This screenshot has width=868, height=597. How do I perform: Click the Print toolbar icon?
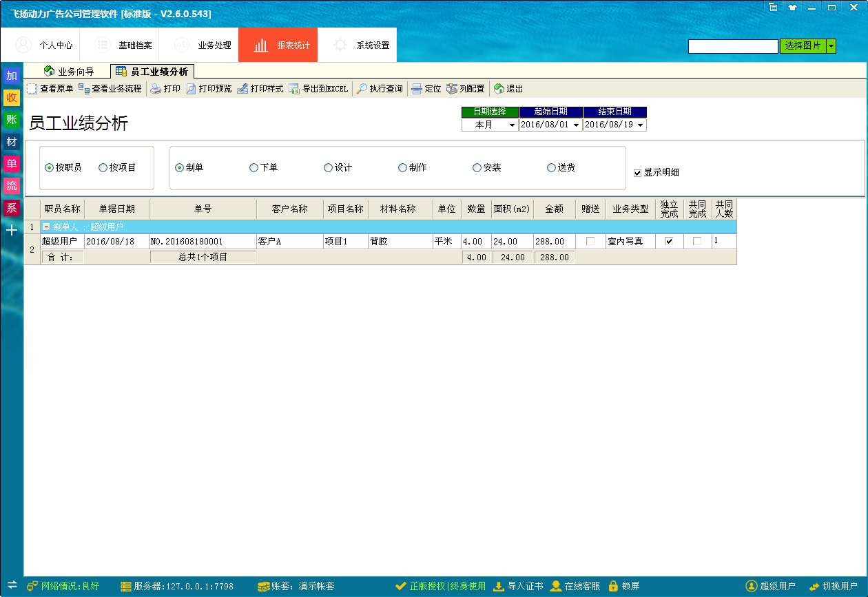click(156, 89)
